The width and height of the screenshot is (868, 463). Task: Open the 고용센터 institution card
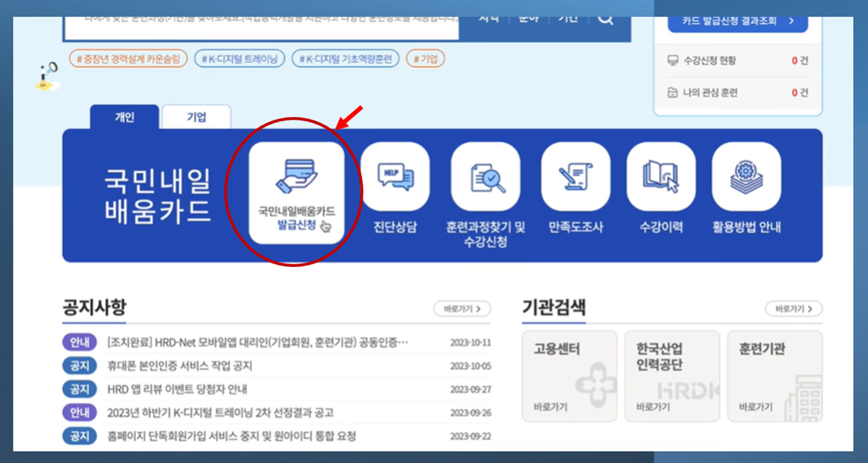click(569, 376)
